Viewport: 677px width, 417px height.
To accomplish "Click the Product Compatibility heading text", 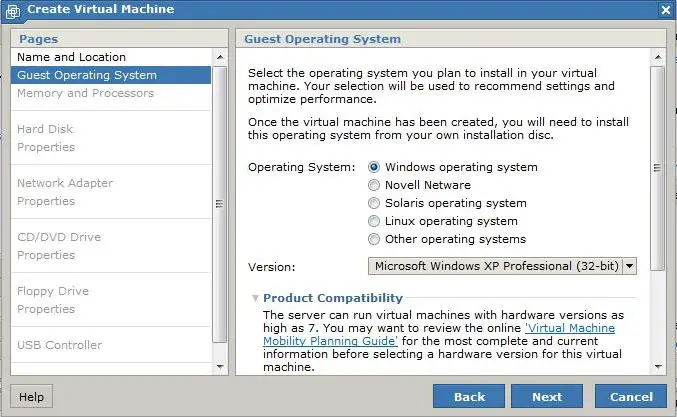I will (x=333, y=298).
